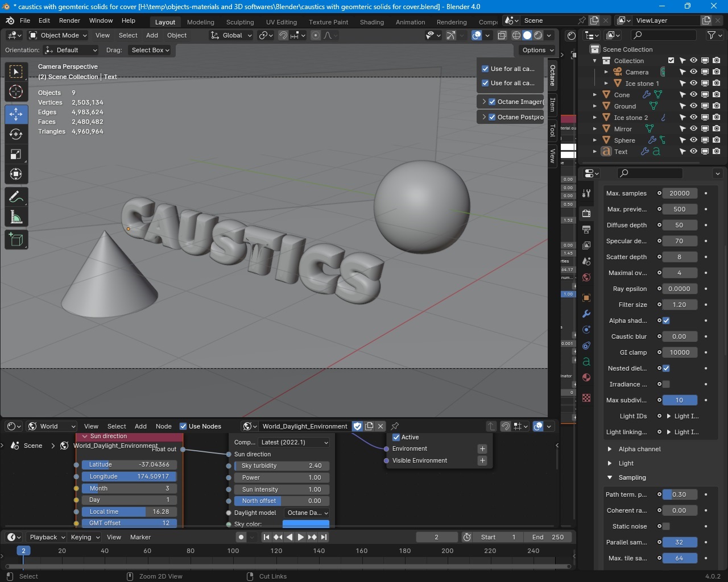Viewport: 728px width, 582px height.
Task: Open the Select Box drag dropdown
Action: click(151, 50)
